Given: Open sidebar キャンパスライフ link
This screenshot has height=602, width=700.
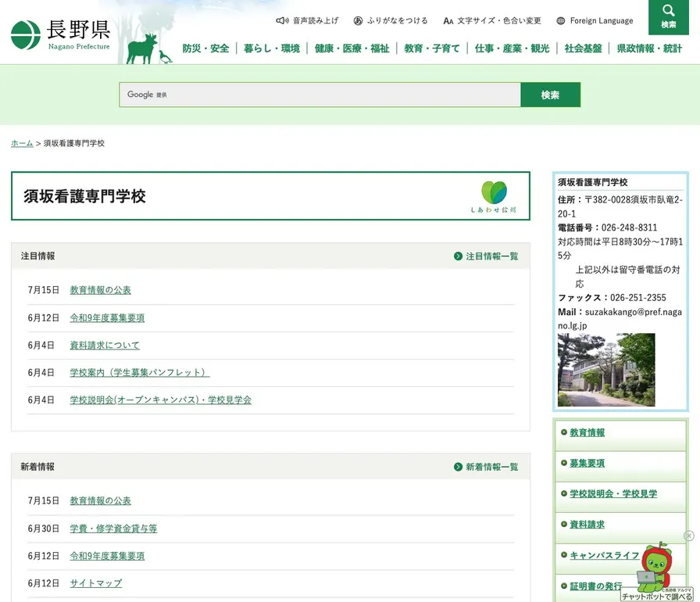Looking at the screenshot, I should tap(605, 555).
